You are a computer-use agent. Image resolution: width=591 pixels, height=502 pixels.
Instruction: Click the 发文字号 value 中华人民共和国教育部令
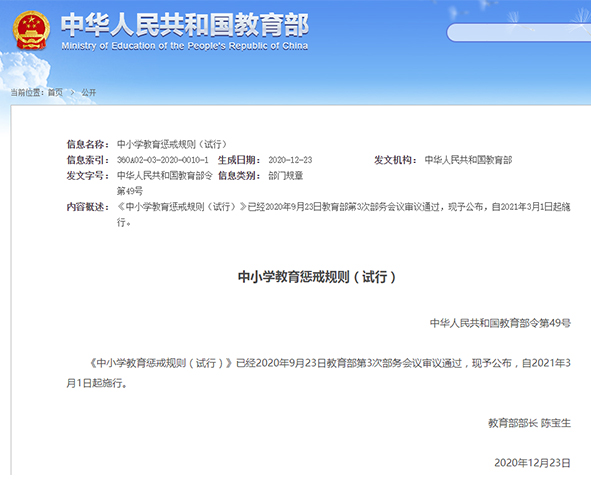tap(165, 176)
